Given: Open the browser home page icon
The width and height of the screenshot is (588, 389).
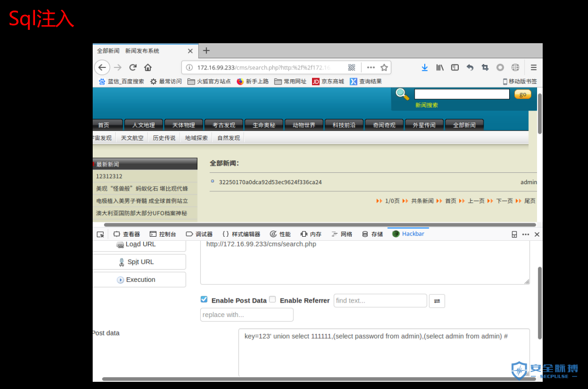Looking at the screenshot, I should coord(148,67).
